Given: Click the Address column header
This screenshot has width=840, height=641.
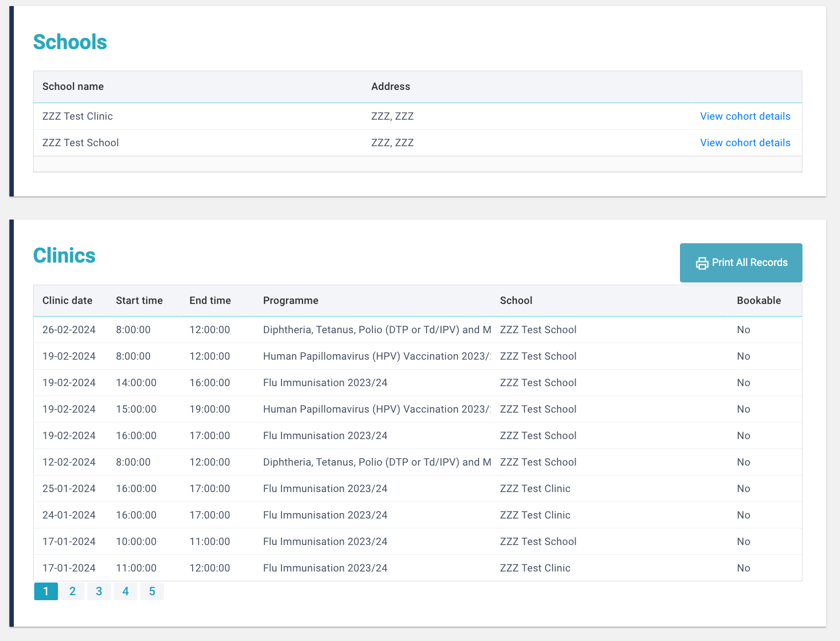Looking at the screenshot, I should pos(390,87).
